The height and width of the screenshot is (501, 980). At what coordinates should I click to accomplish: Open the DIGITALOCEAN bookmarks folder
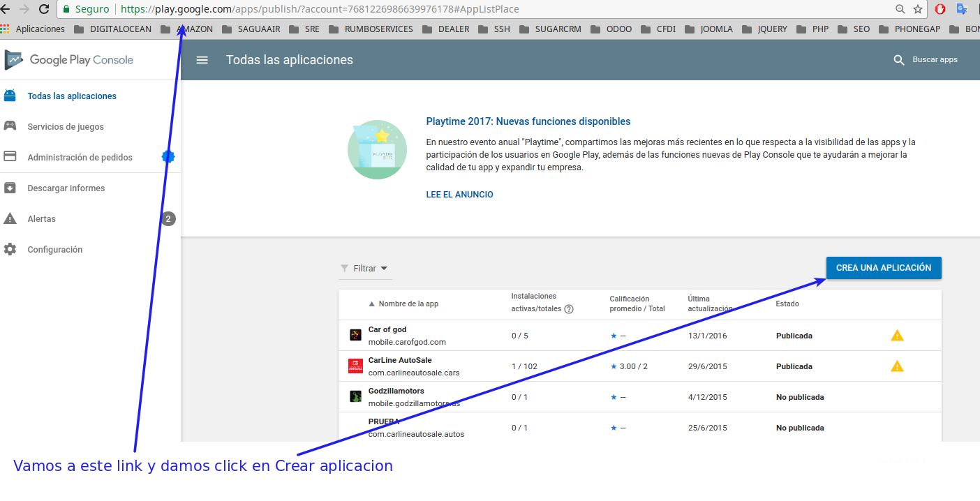tap(111, 29)
